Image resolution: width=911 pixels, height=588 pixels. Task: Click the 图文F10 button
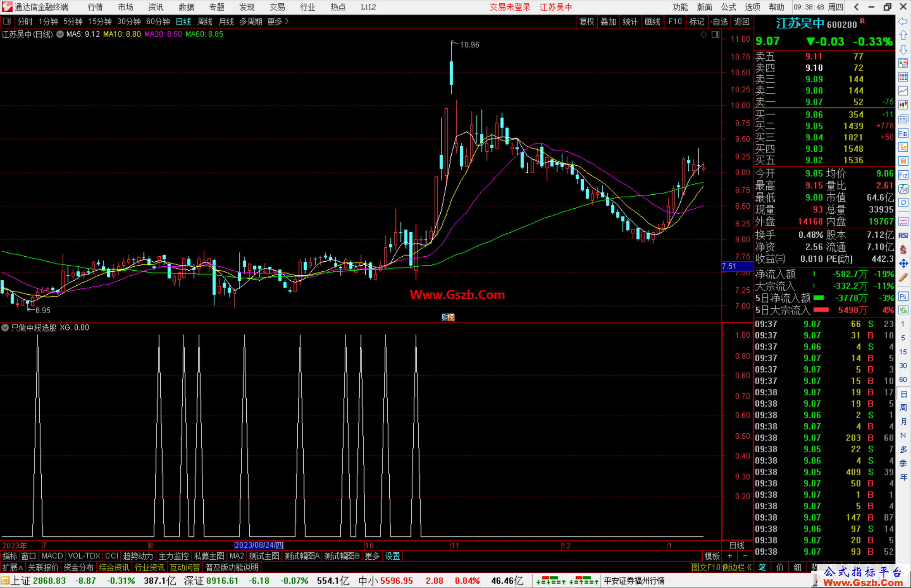(x=706, y=567)
